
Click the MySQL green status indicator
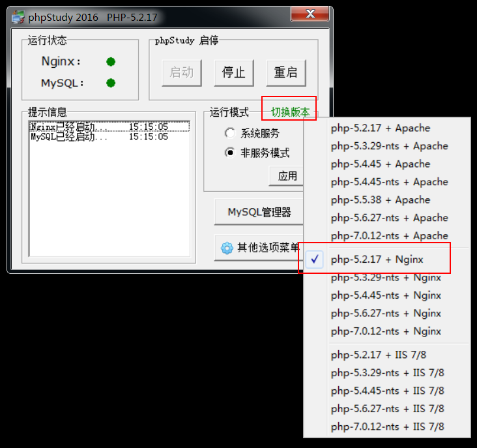(111, 83)
